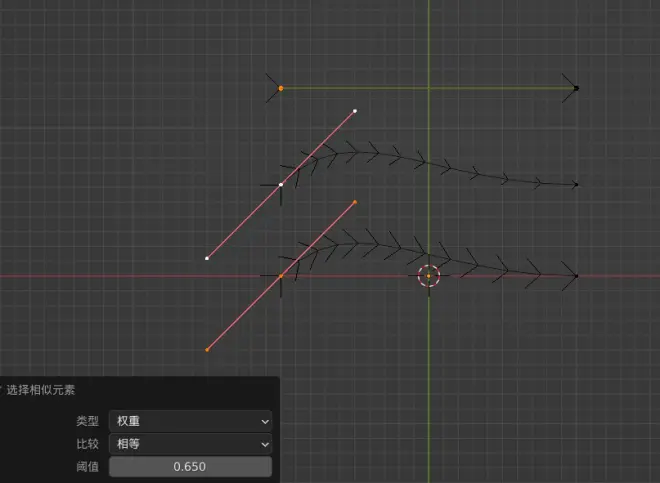This screenshot has height=483, width=660.
Task: Select the white control point on the middle curve
Action: [x=281, y=184]
